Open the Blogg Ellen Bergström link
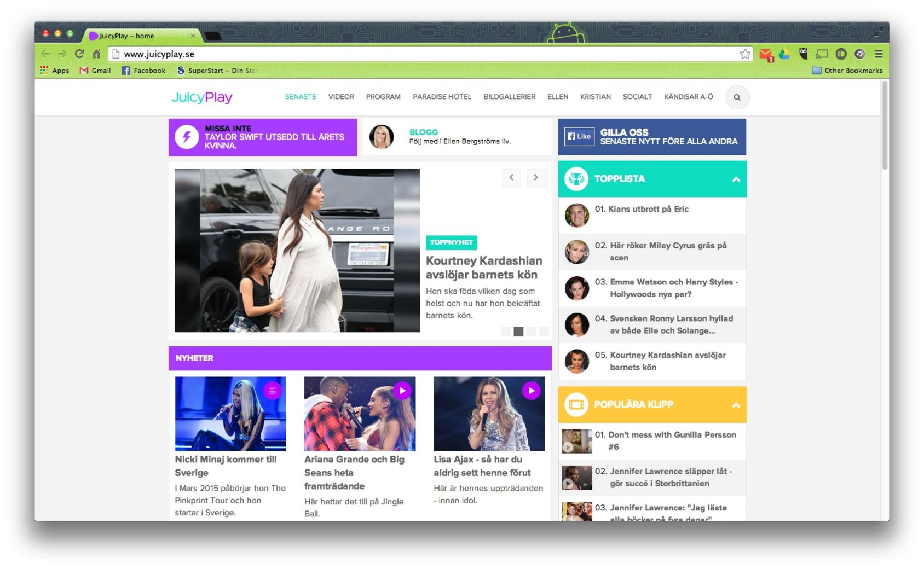Viewport: 924px width, 569px height. coord(457,137)
